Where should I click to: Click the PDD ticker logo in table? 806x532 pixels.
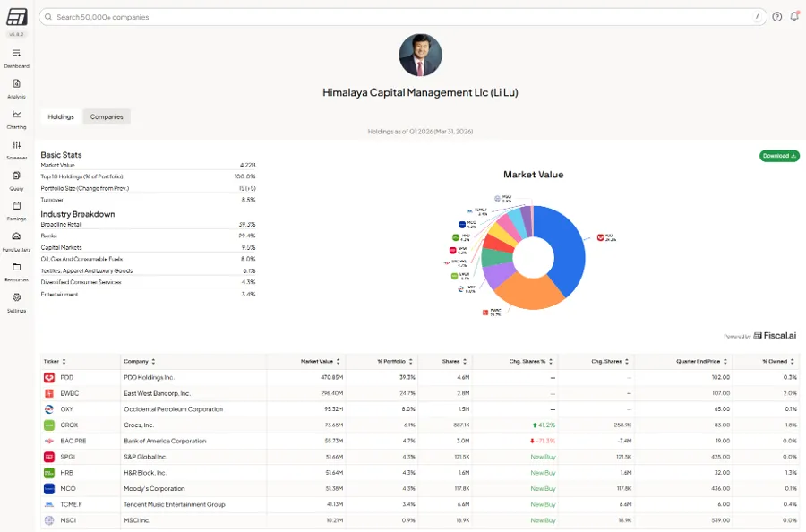[49, 377]
